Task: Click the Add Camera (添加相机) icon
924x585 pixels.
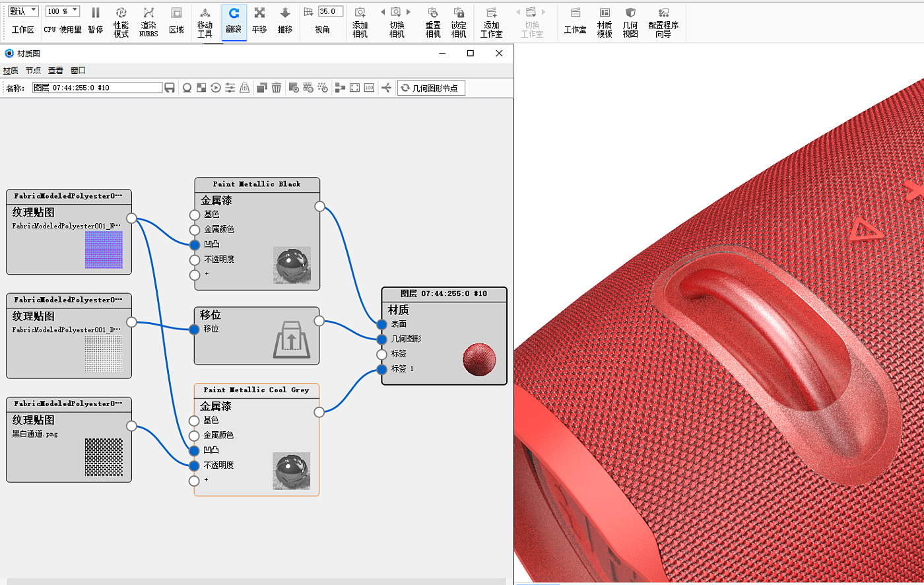Action: (360, 21)
